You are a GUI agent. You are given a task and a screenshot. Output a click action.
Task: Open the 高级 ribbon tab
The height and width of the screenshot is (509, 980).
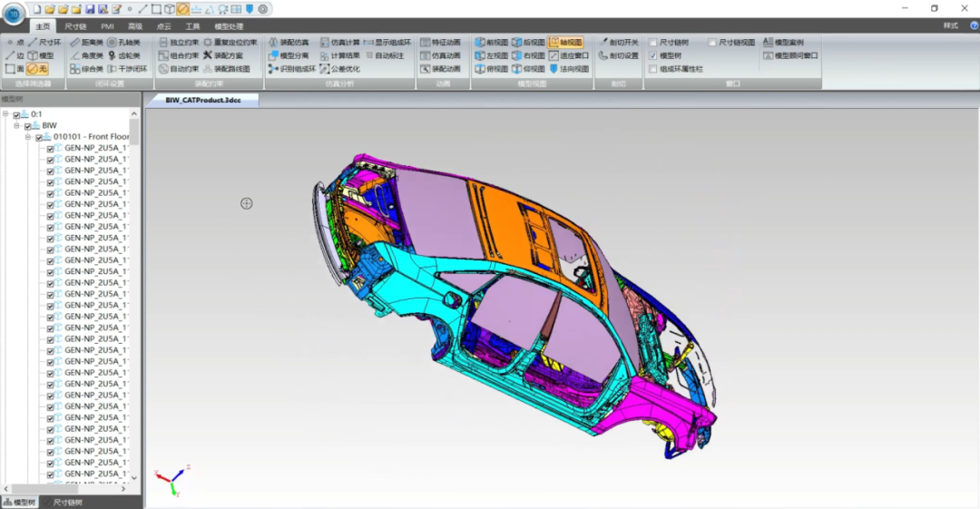135,26
